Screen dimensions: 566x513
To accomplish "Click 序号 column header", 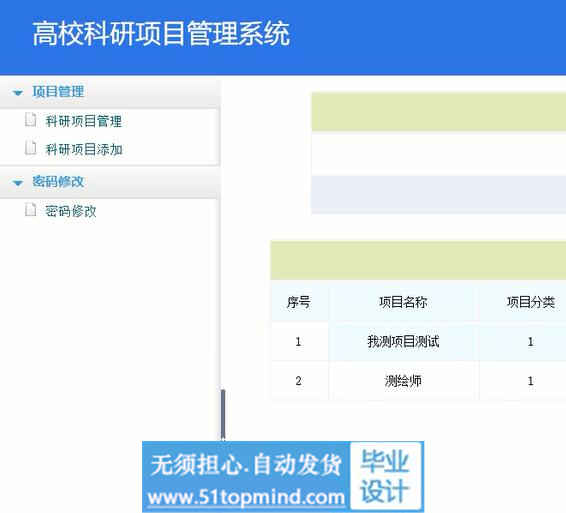I will coord(299,302).
